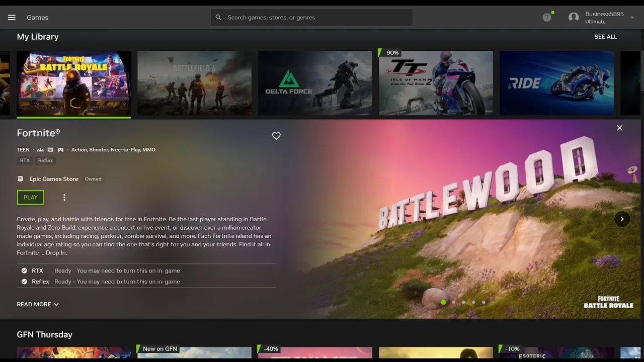This screenshot has height=362, width=644.
Task: Click the Owned status label
Action: click(x=93, y=179)
